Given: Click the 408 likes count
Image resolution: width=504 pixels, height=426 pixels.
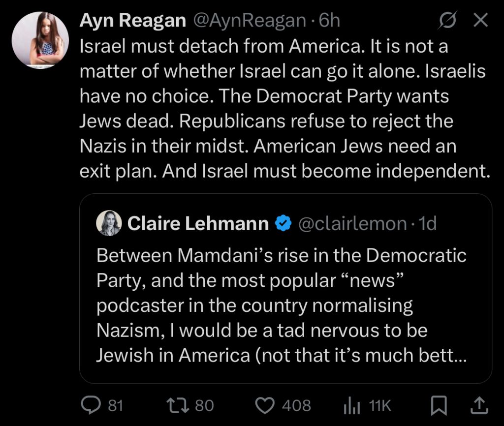Looking at the screenshot, I should pos(296,405).
